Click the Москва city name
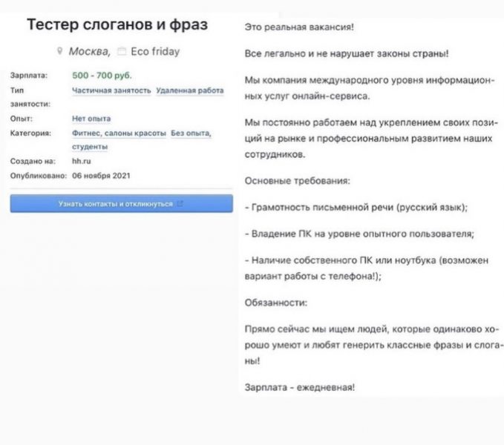This screenshot has height=445, width=504. [x=89, y=52]
